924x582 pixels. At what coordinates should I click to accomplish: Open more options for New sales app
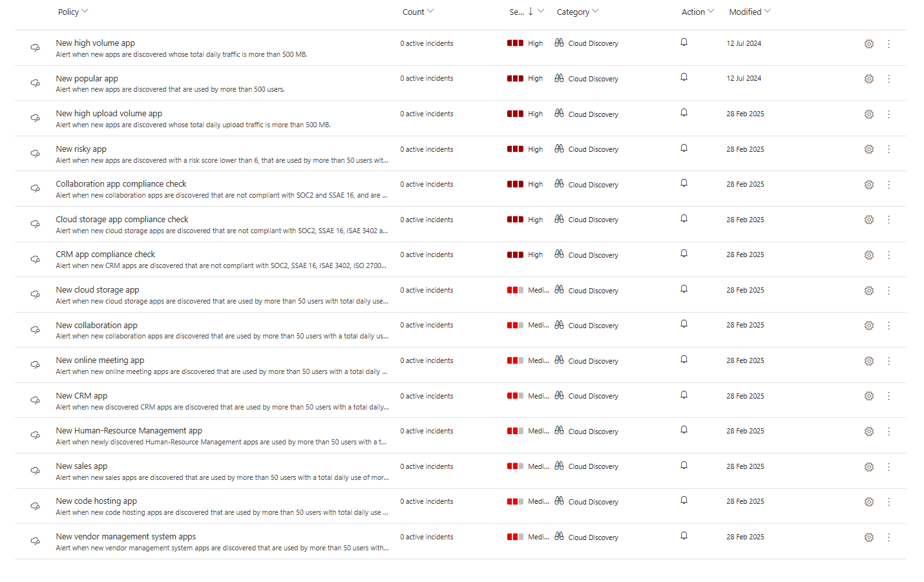888,467
